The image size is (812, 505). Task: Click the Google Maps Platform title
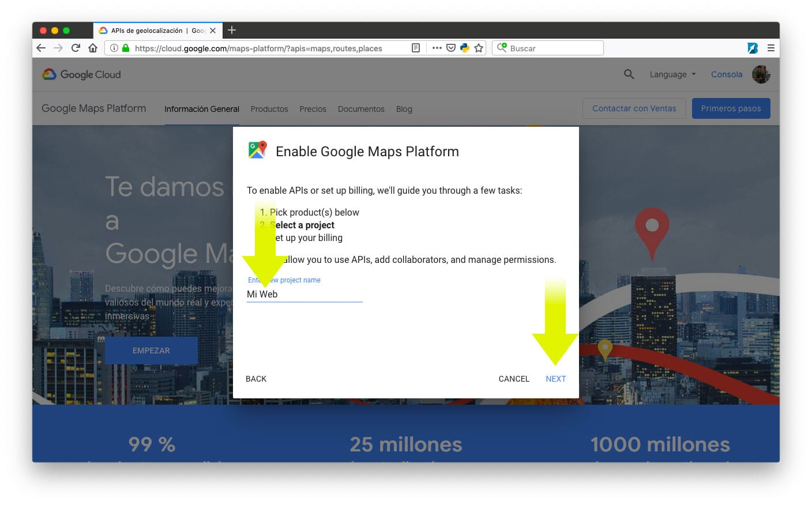pyautogui.click(x=94, y=108)
